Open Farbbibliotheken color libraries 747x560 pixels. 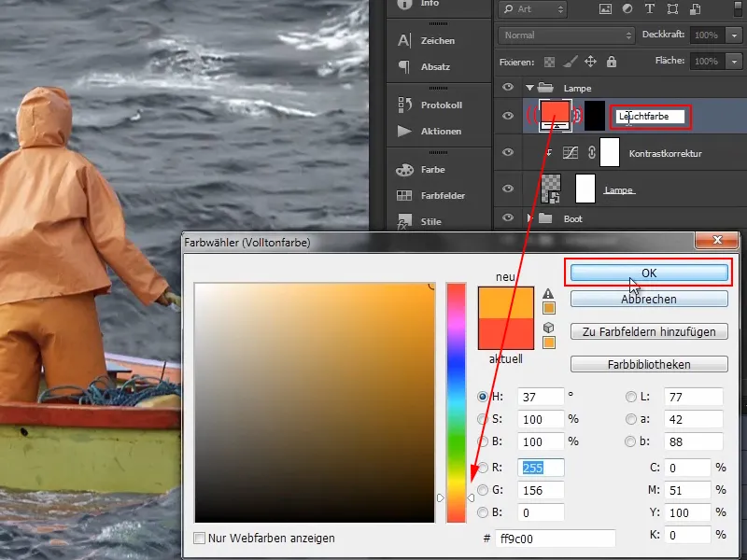(649, 364)
